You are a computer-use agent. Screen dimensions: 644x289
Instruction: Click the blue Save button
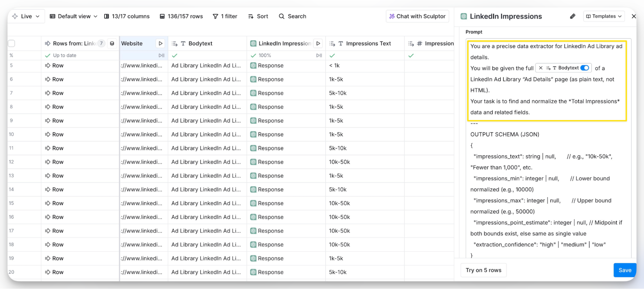tap(624, 270)
